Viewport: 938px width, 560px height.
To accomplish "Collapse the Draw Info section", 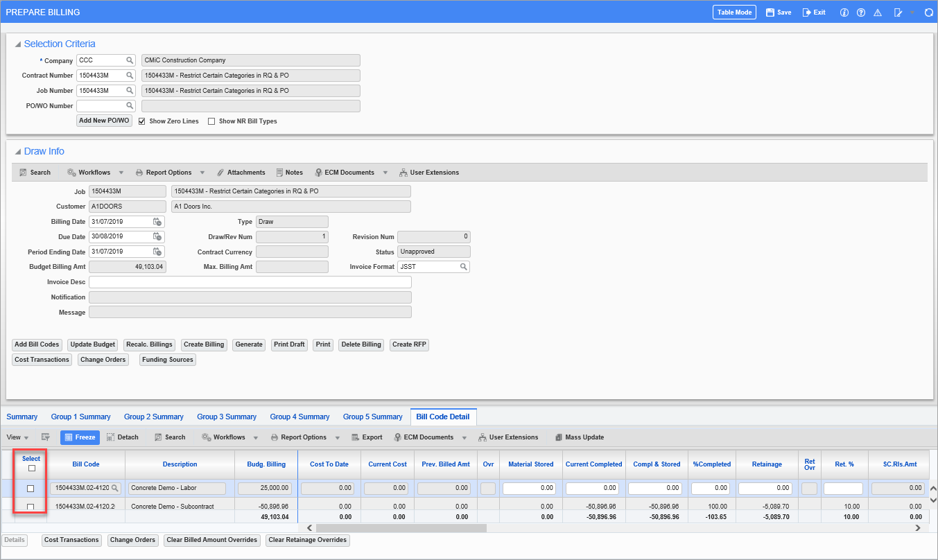I will pyautogui.click(x=18, y=152).
